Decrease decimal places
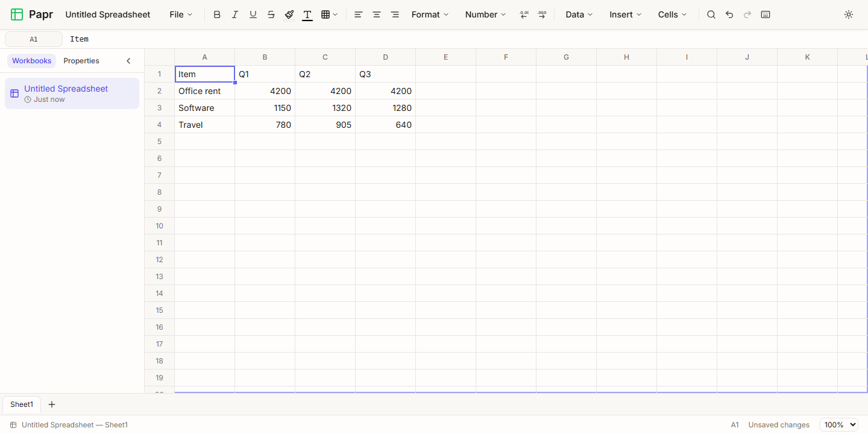Viewport: 868px width, 434px height. click(524, 14)
